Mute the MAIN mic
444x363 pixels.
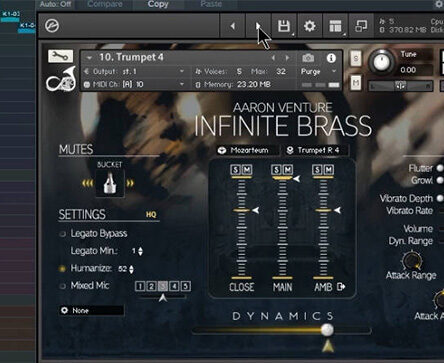click(x=288, y=170)
